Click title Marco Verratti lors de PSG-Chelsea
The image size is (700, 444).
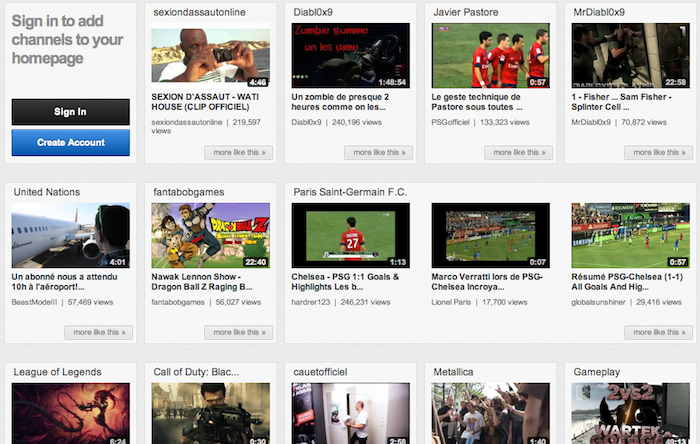pos(487,282)
